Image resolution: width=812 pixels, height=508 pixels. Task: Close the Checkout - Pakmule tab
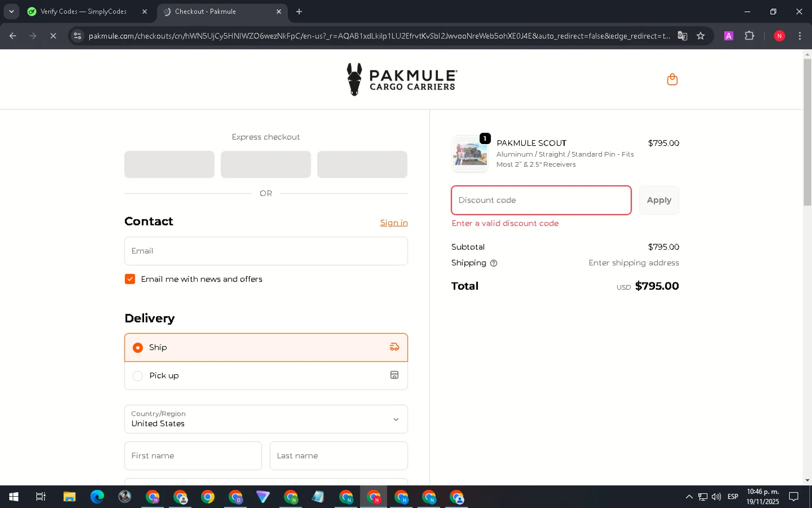pyautogui.click(x=279, y=11)
